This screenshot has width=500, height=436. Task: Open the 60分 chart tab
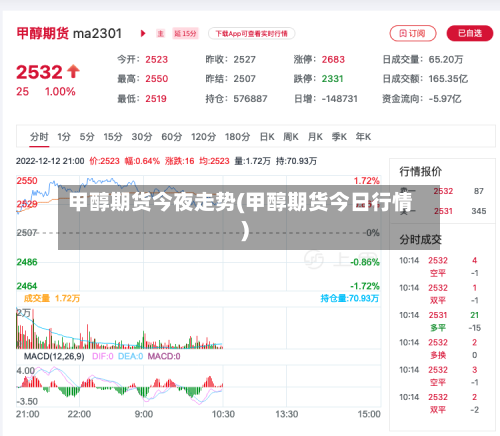[x=172, y=137]
